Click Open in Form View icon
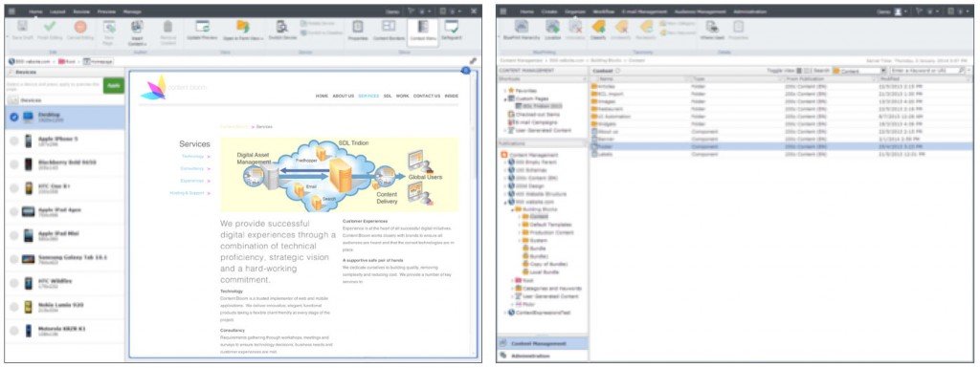980x368 pixels. 242,26
